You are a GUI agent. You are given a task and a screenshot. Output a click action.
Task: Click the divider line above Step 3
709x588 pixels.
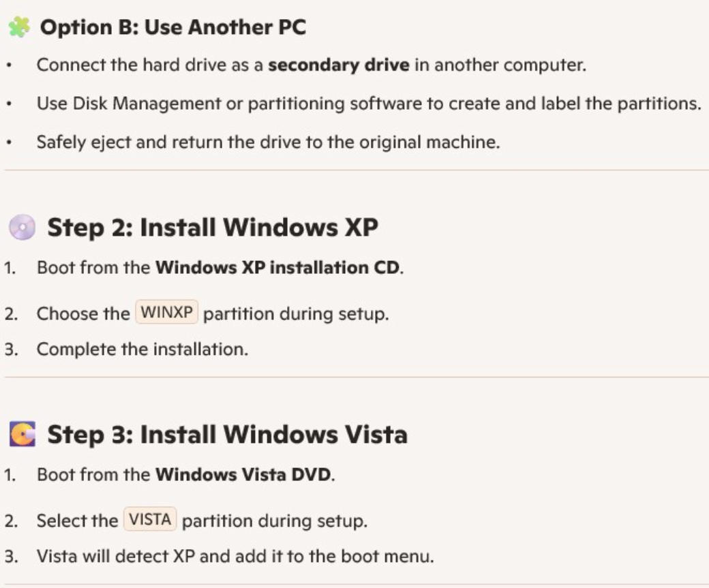[354, 376]
